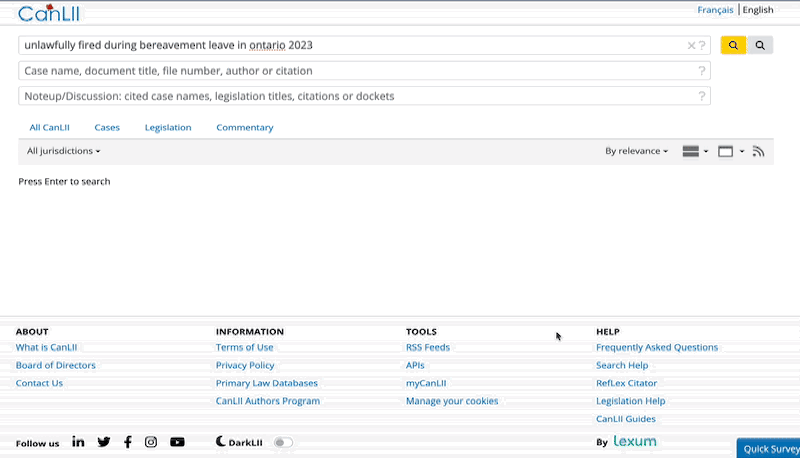The width and height of the screenshot is (800, 458).
Task: Open CanLII's YouTube channel icon
Action: 177,442
